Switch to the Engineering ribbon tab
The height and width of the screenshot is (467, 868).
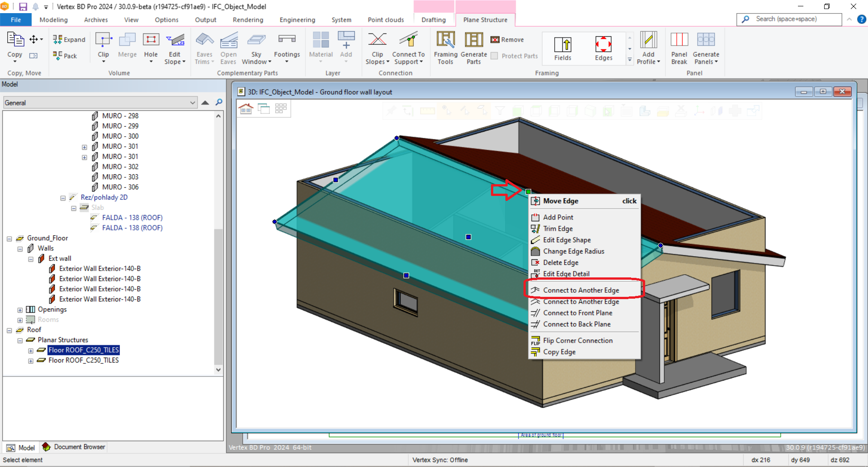point(297,20)
